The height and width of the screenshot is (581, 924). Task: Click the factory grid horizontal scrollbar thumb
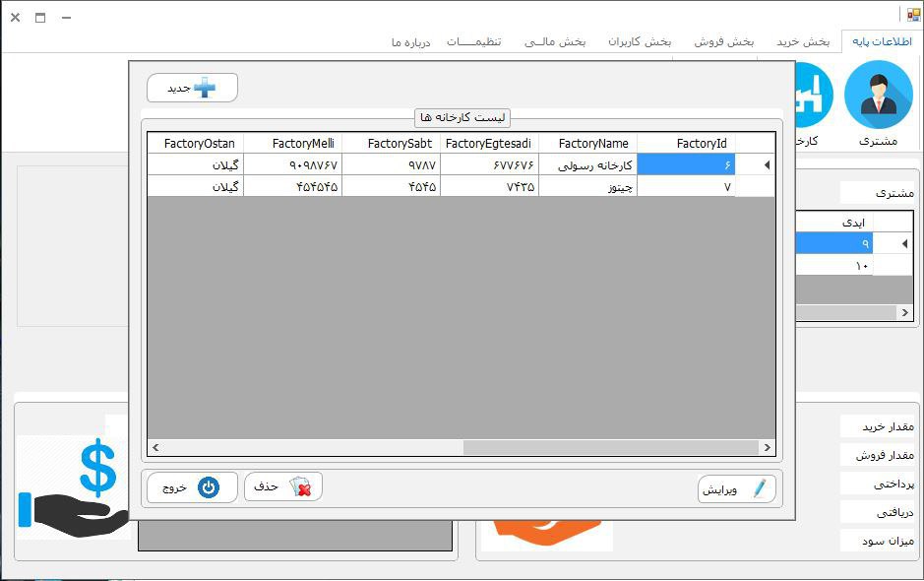coord(610,448)
